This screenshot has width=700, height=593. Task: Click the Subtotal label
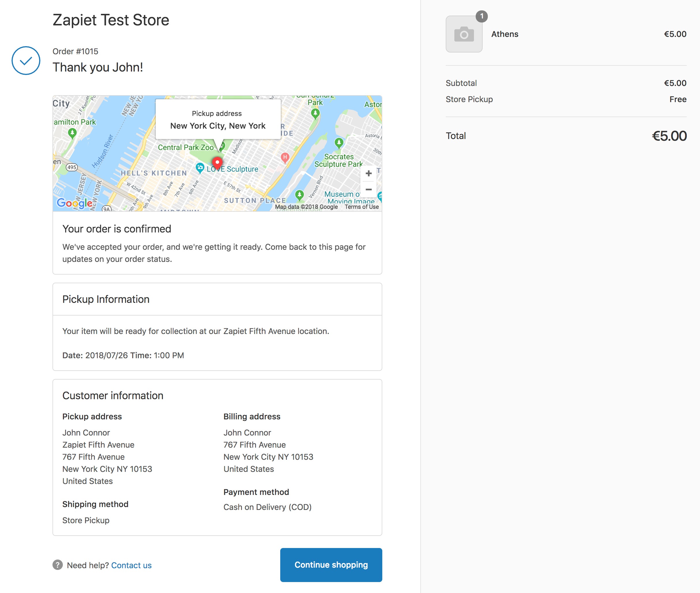tap(461, 83)
